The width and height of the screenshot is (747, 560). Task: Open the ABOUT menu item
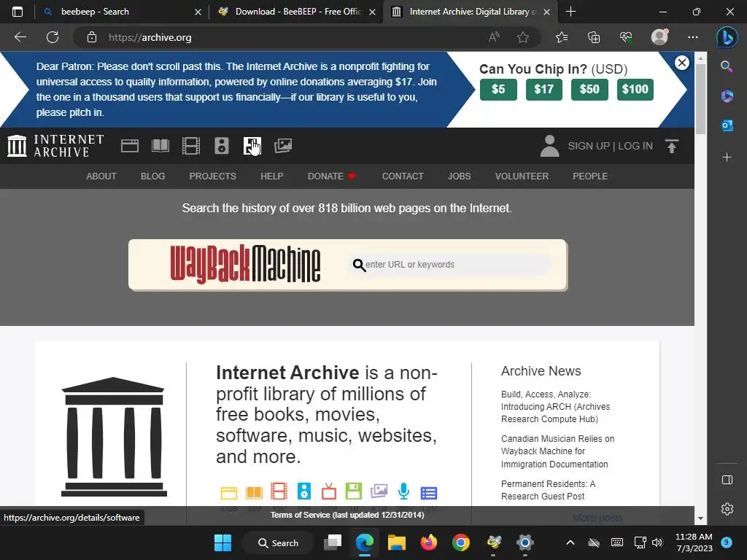[x=101, y=176]
